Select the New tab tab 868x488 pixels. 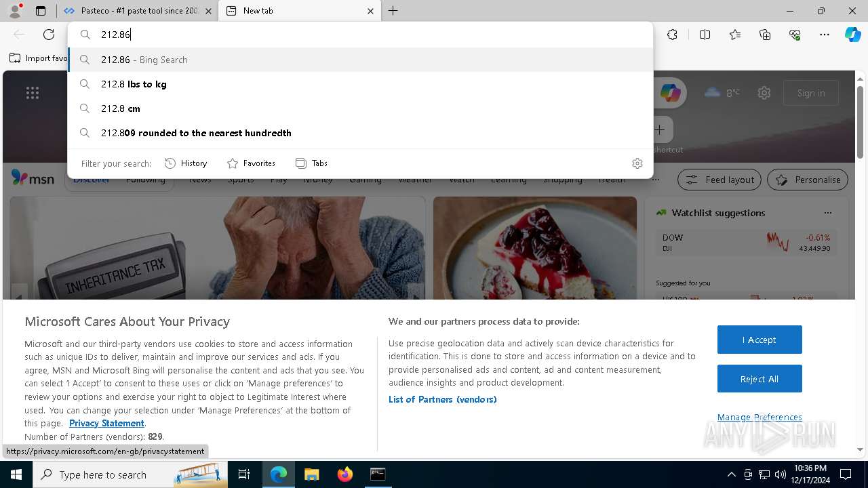[x=300, y=11]
